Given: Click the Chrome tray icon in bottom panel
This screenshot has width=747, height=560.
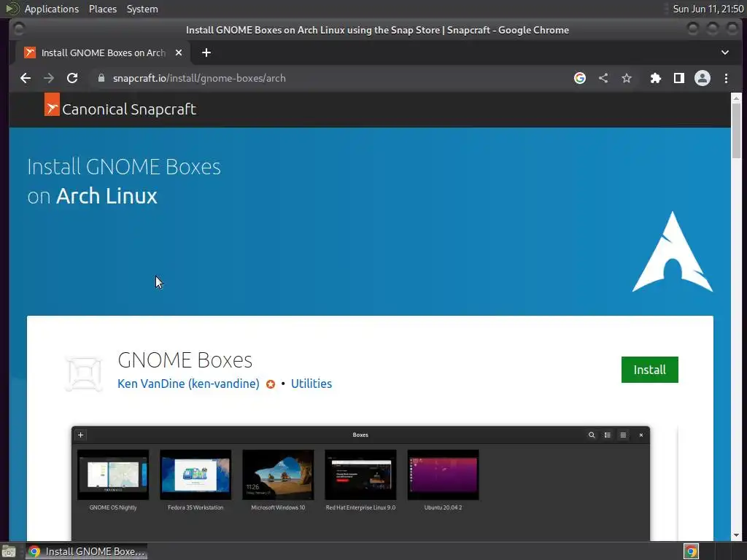Looking at the screenshot, I should pos(691,551).
